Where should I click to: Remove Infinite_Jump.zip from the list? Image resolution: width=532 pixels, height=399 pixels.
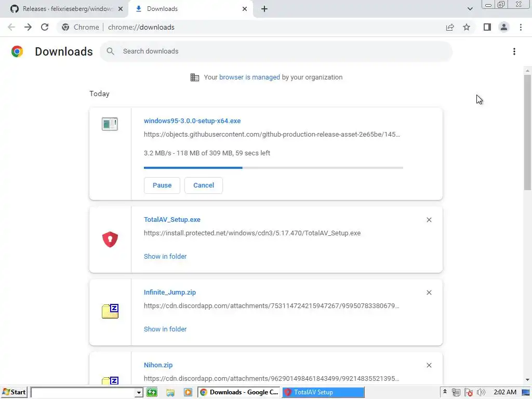pos(429,292)
